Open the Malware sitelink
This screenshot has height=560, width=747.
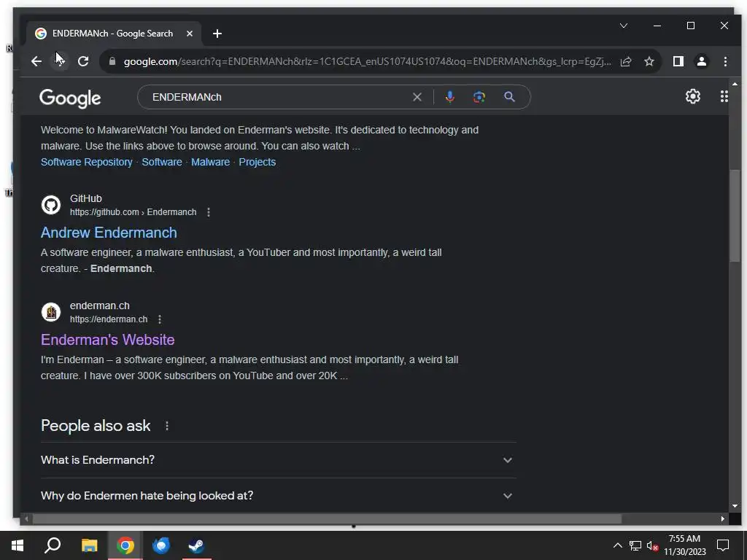click(211, 162)
